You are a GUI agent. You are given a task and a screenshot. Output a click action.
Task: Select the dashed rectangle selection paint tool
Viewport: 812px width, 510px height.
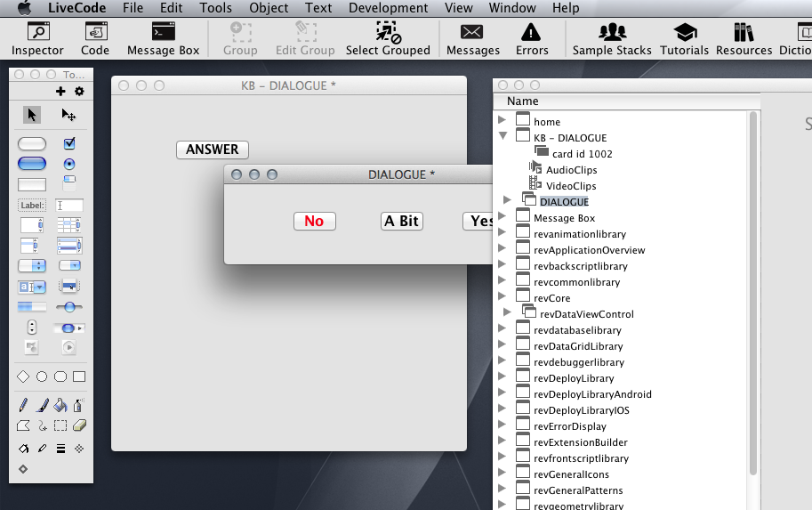click(x=60, y=425)
